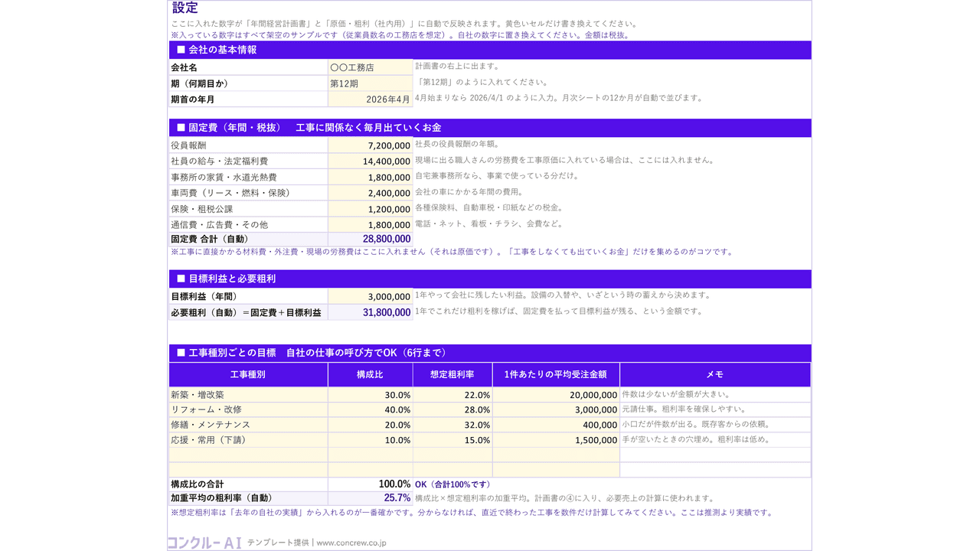Click the 目標利益と必要粗利 section header

point(490,279)
